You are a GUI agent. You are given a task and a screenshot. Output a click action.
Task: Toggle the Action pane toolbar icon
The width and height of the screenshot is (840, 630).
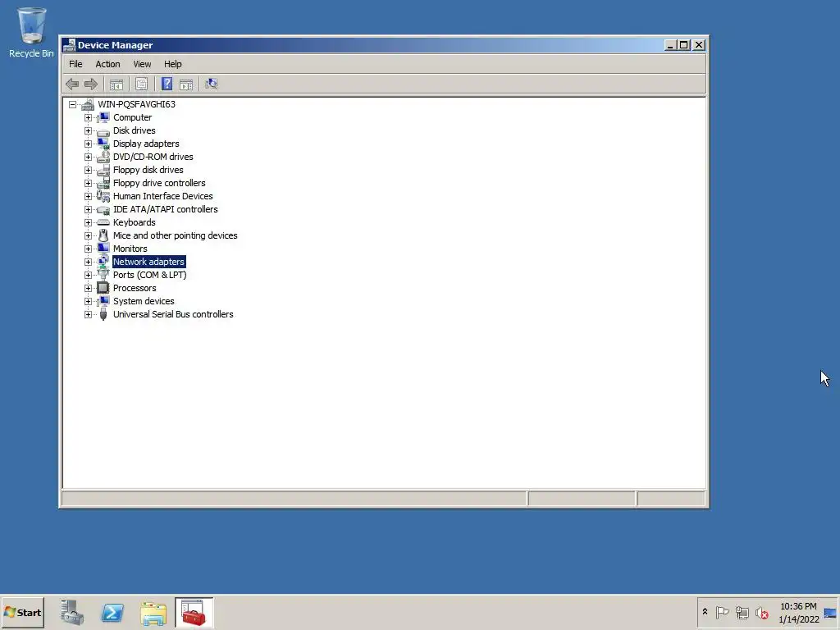[186, 84]
